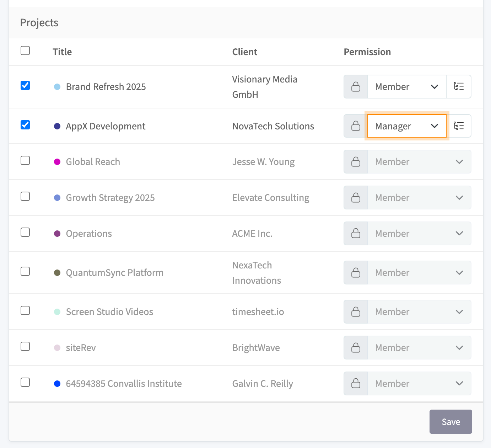Click the client name NovaTech Solutions
The height and width of the screenshot is (448, 491).
tap(273, 126)
